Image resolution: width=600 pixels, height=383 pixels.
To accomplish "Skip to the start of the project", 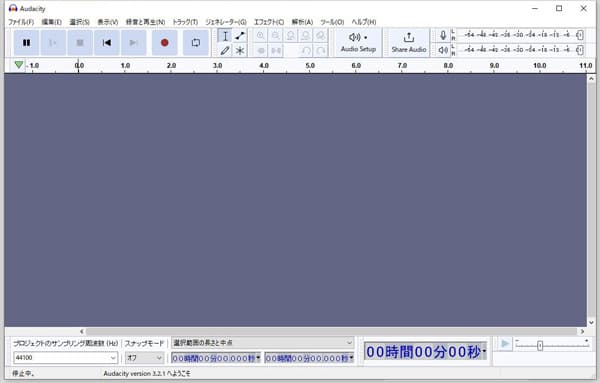I will [x=107, y=42].
